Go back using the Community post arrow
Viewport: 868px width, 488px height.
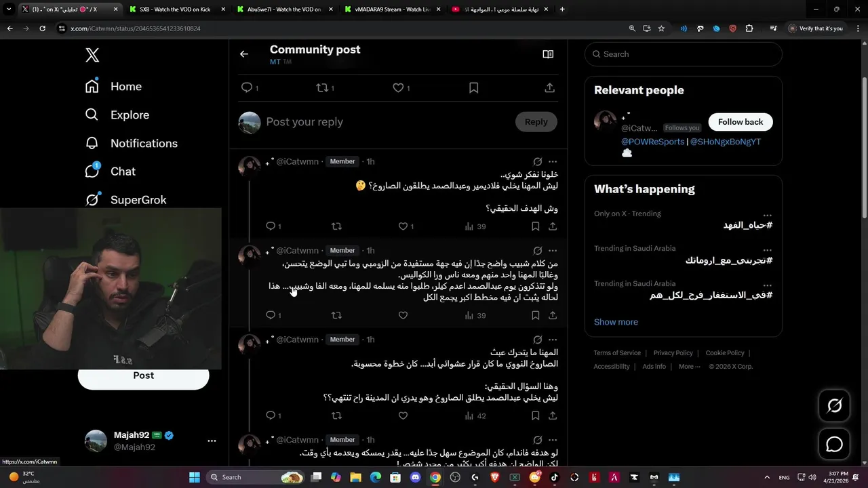244,54
